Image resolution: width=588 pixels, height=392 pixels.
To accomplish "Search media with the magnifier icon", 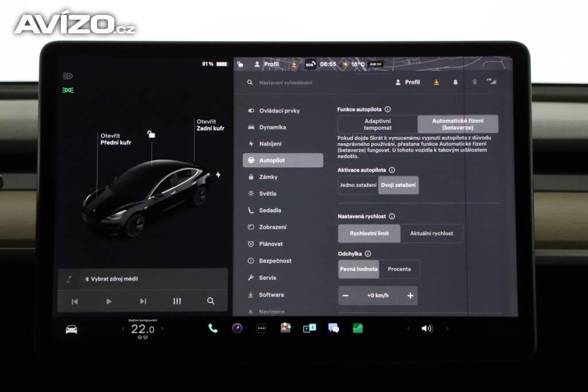I will click(x=211, y=301).
